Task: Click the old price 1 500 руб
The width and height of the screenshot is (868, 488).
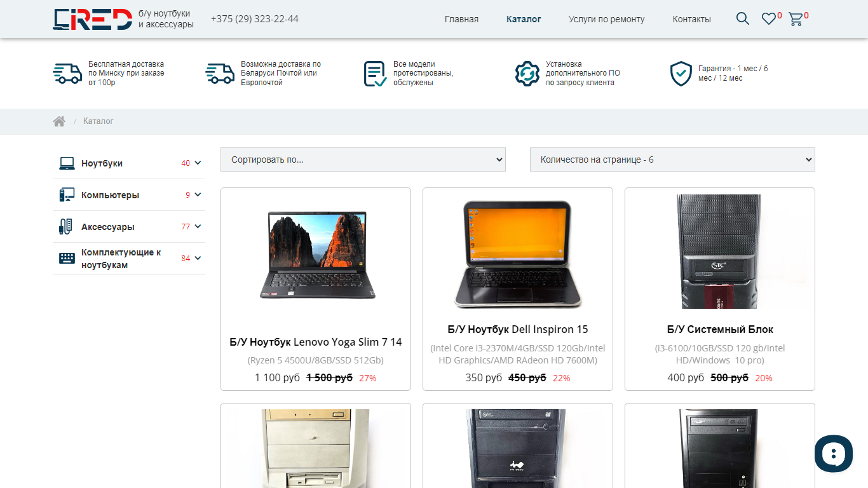Action: 329,378
